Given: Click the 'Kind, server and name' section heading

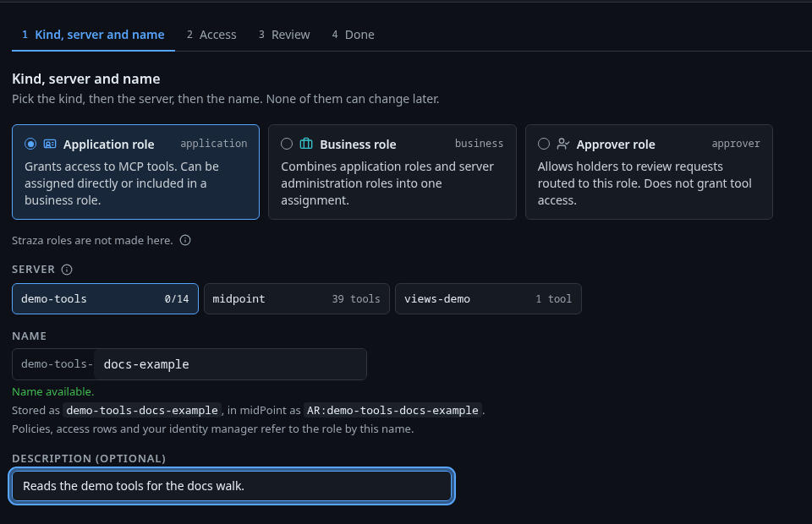Looking at the screenshot, I should (x=86, y=79).
